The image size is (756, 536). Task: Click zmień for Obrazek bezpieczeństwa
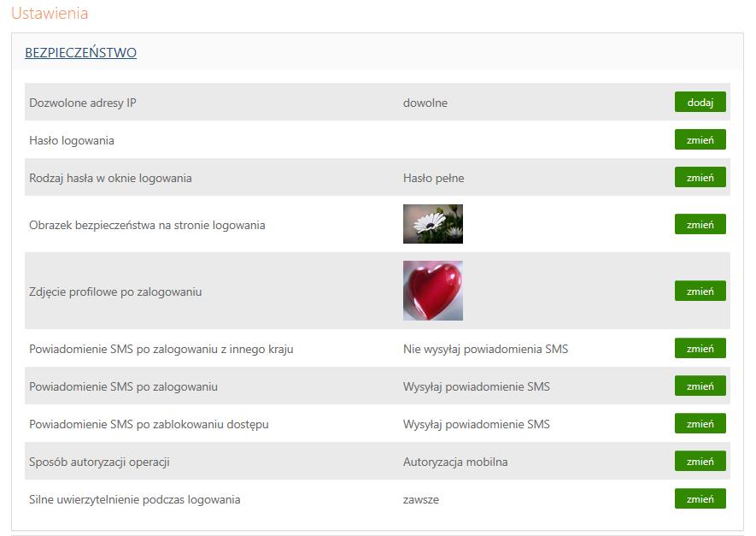700,224
